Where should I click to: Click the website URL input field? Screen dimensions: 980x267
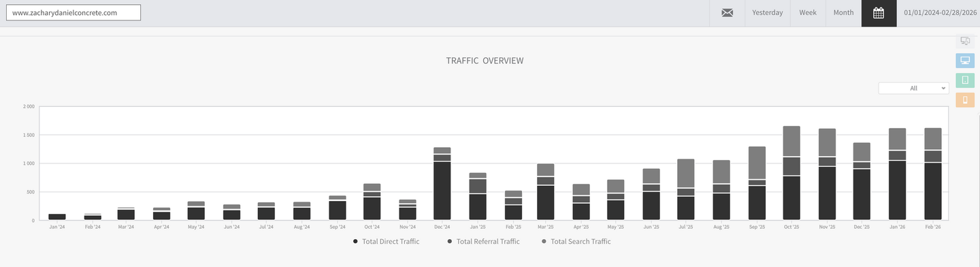tap(73, 13)
